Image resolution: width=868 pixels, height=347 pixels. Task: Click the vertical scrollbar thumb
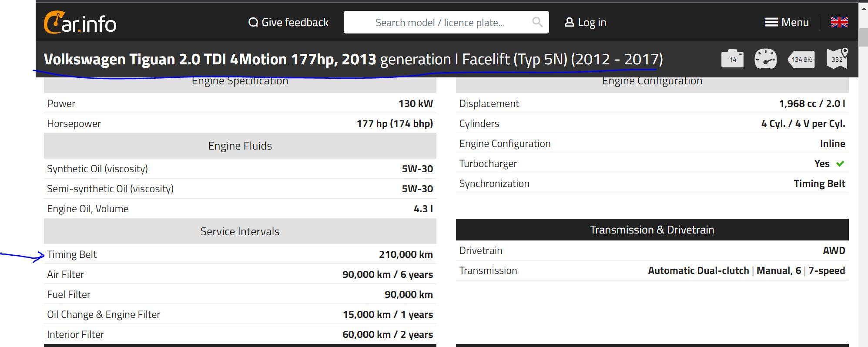[863, 37]
